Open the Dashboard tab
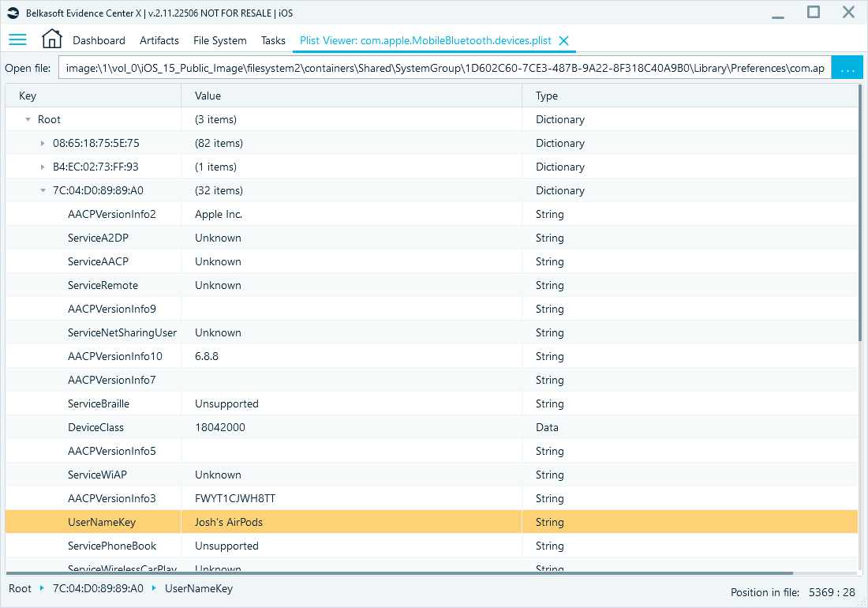Image resolution: width=868 pixels, height=608 pixels. 99,40
